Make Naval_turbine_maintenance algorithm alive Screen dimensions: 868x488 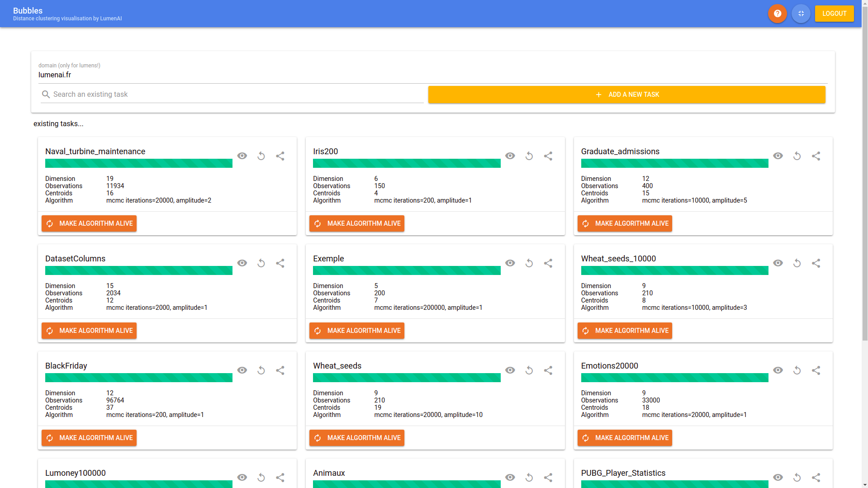tap(89, 223)
